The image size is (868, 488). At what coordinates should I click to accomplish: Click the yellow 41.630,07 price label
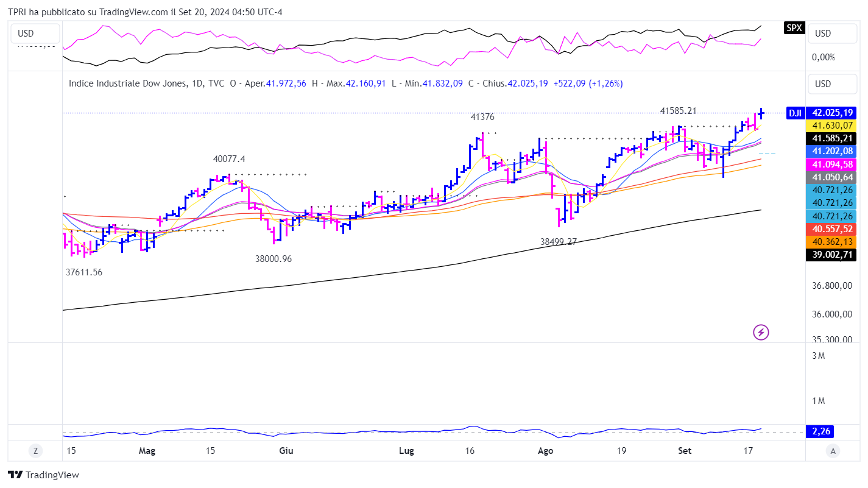[x=831, y=125]
